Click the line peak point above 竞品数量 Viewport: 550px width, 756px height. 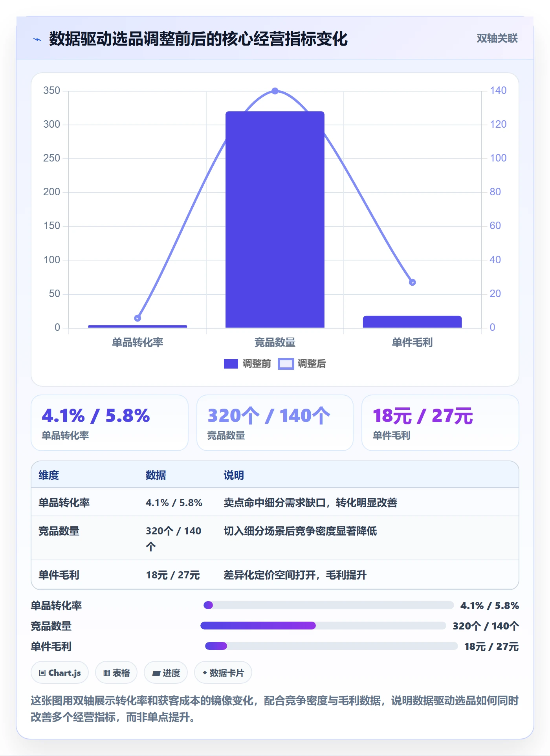click(x=275, y=91)
